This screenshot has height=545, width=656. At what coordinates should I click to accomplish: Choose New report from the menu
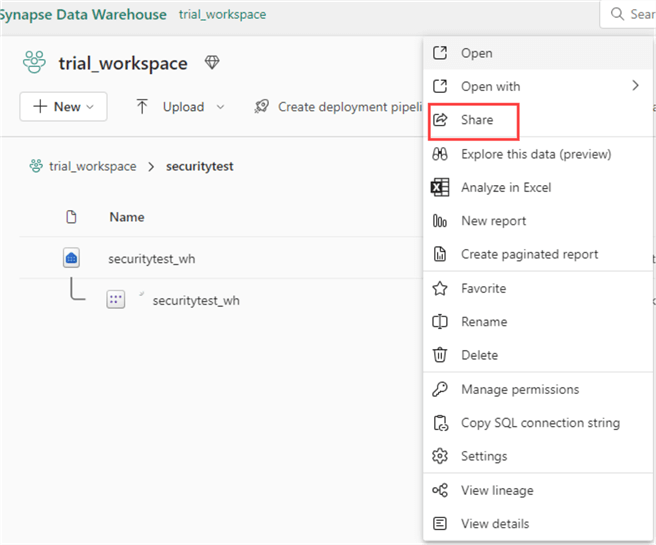pos(493,221)
